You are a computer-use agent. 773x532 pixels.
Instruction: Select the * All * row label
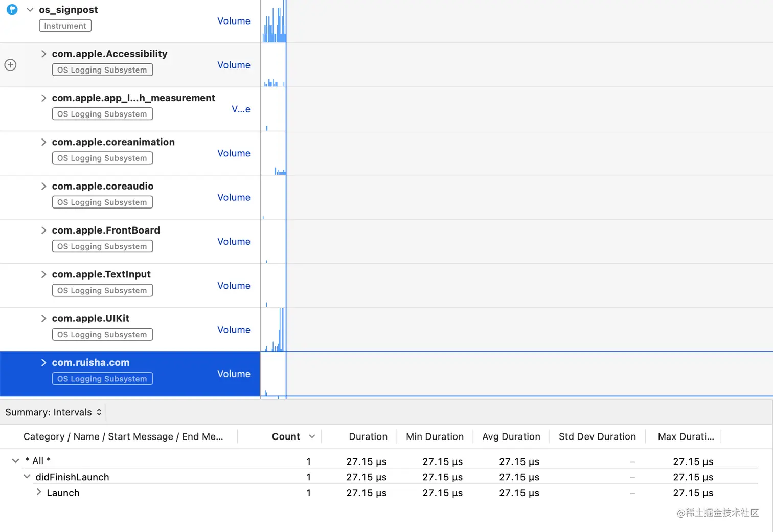click(38, 461)
